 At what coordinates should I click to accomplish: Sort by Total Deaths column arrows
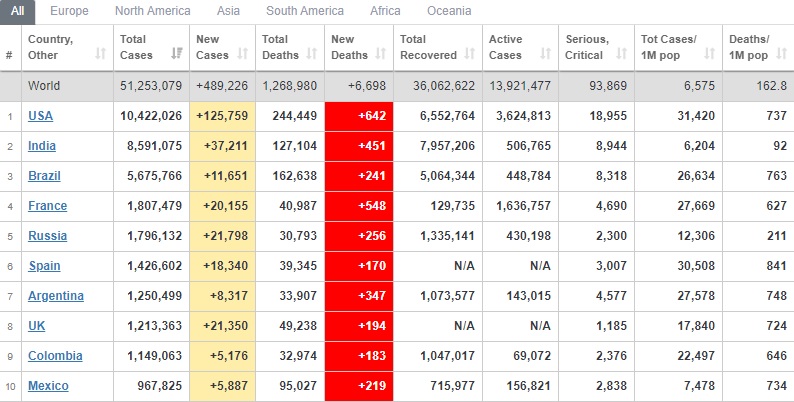click(x=313, y=53)
